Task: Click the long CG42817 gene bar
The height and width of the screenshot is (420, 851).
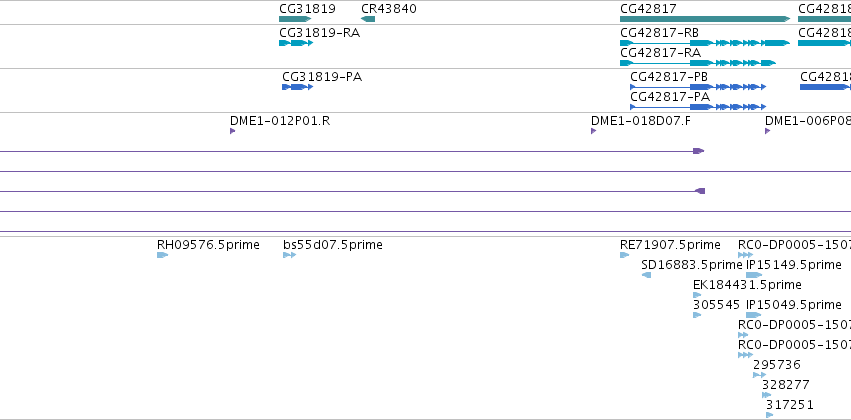Action: point(705,19)
